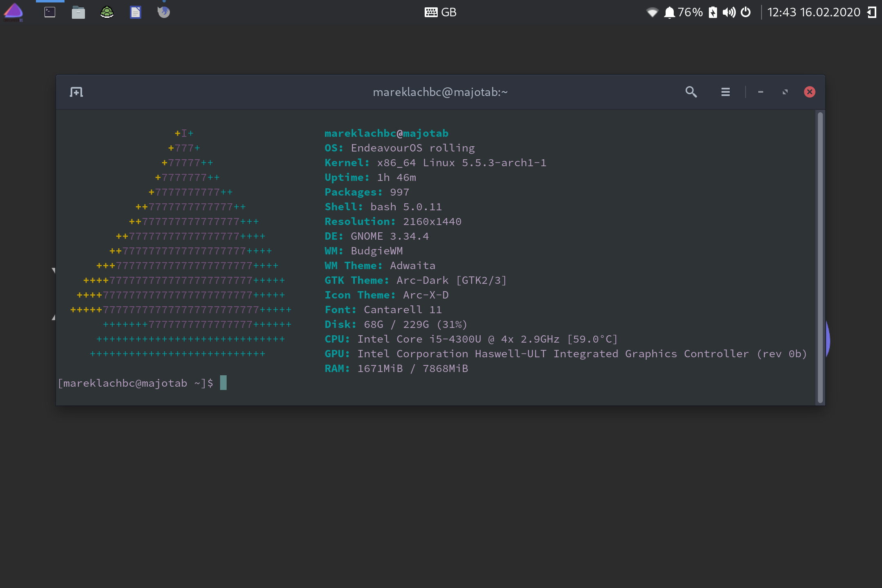Launch terminal from the top panel
Image resolution: width=882 pixels, height=588 pixels.
click(x=50, y=12)
